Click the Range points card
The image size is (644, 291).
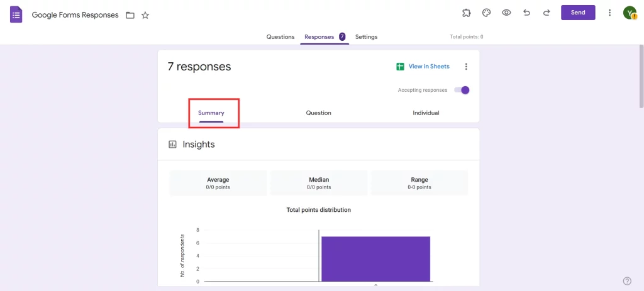(419, 183)
